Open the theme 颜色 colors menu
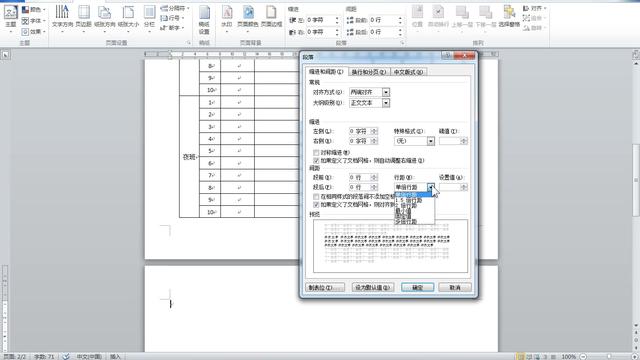This screenshot has width=640, height=360. (33, 9)
